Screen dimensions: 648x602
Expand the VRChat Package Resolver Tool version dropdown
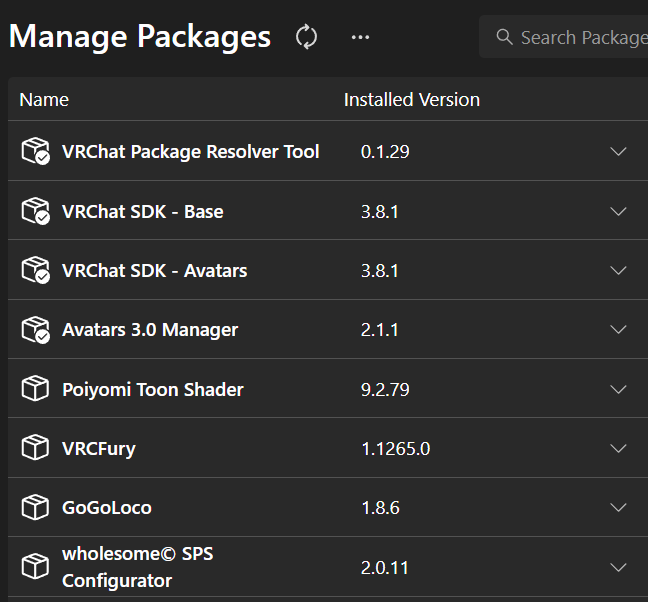tap(618, 152)
